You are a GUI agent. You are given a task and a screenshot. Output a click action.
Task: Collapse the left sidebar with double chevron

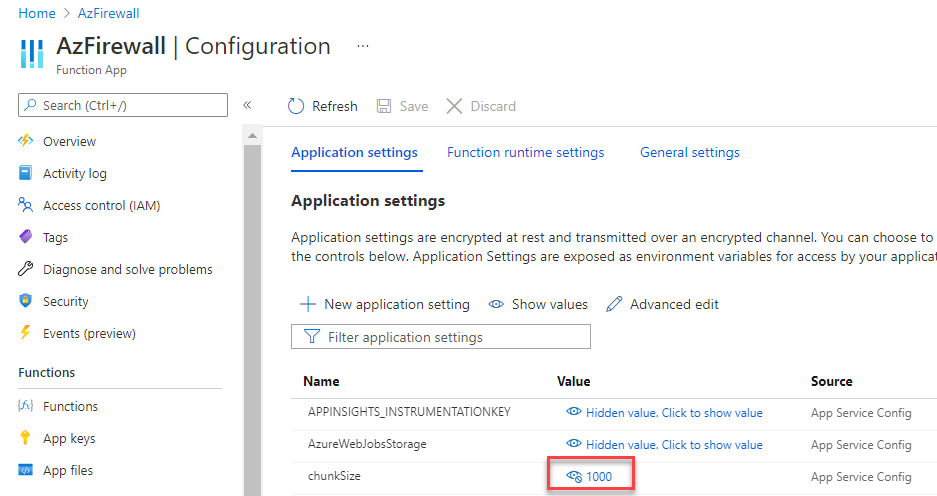[x=247, y=105]
